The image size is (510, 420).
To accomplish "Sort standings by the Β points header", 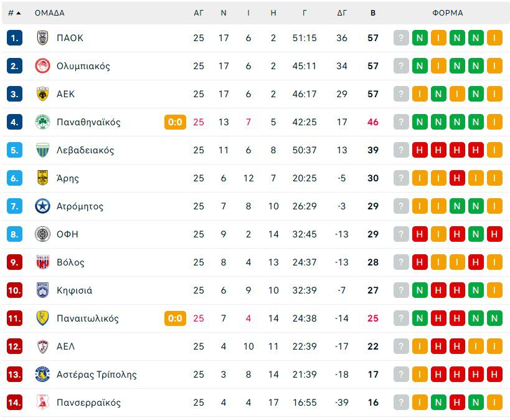I will pos(373,12).
